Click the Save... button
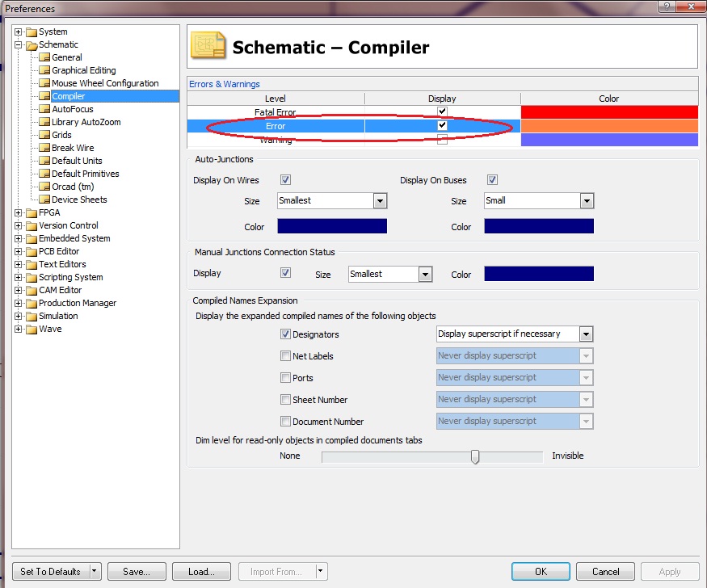The image size is (707, 588). (x=137, y=571)
